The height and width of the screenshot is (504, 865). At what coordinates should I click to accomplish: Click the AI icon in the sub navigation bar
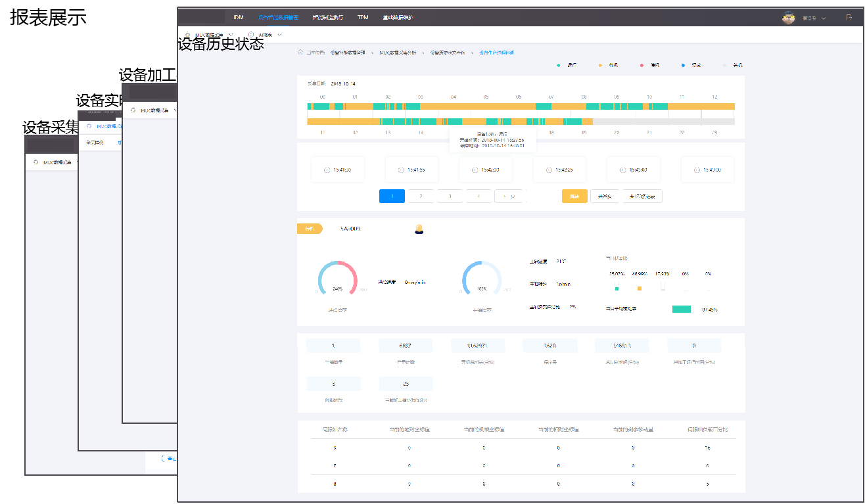point(251,35)
